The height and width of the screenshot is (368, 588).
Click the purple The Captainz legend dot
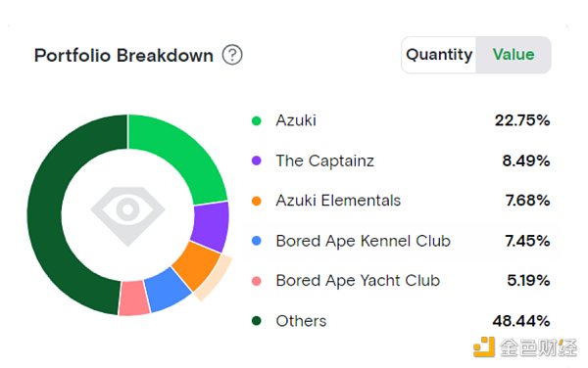tap(257, 161)
